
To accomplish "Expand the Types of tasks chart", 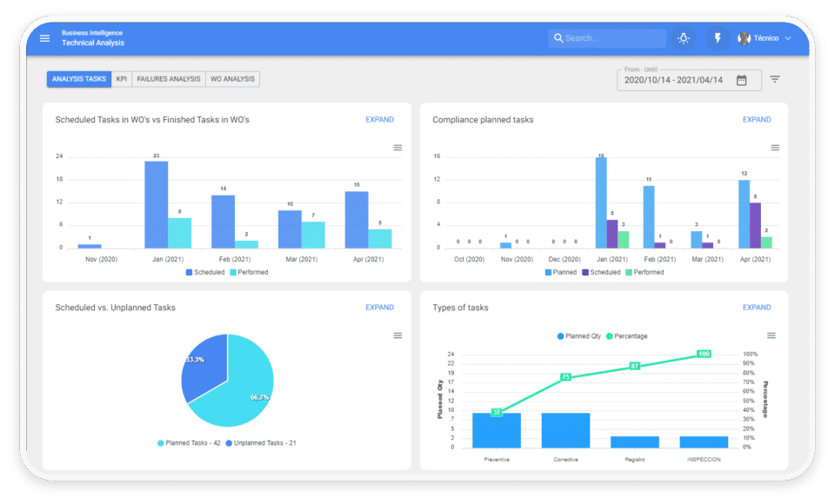I will click(x=757, y=308).
